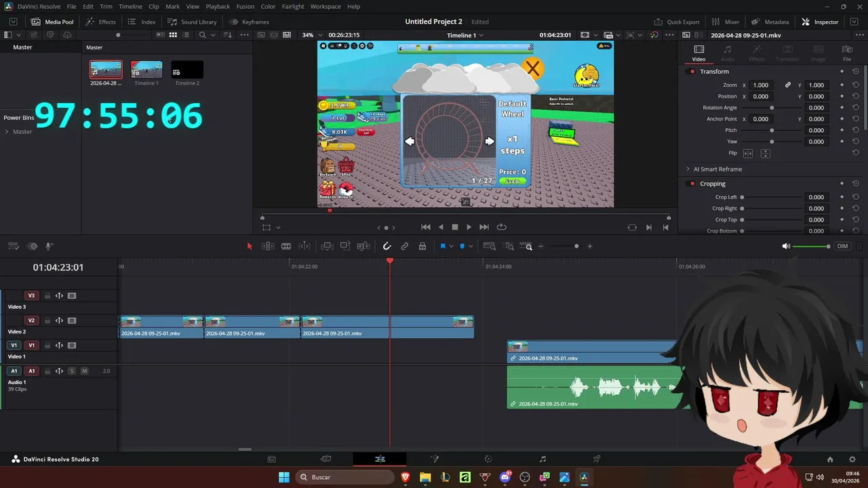Toggle the Inspector panel
Image resolution: width=868 pixels, height=488 pixels.
pyautogui.click(x=820, y=22)
